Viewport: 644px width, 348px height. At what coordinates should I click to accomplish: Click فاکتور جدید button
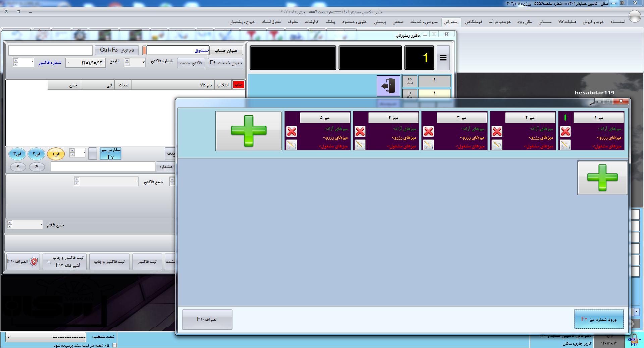pos(191,63)
